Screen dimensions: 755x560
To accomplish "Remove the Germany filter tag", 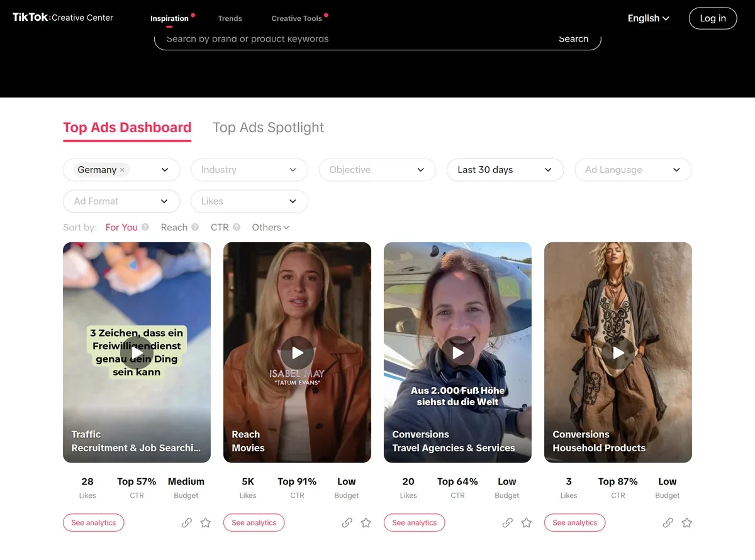I will point(122,170).
